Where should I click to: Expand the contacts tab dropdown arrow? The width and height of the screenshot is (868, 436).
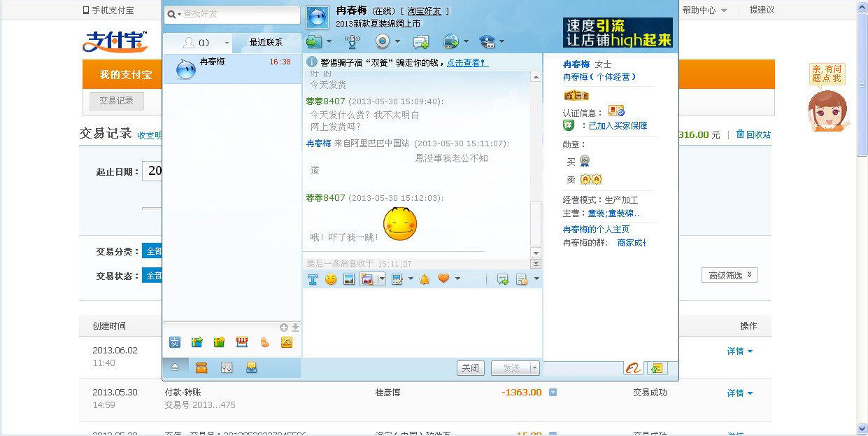(x=226, y=43)
